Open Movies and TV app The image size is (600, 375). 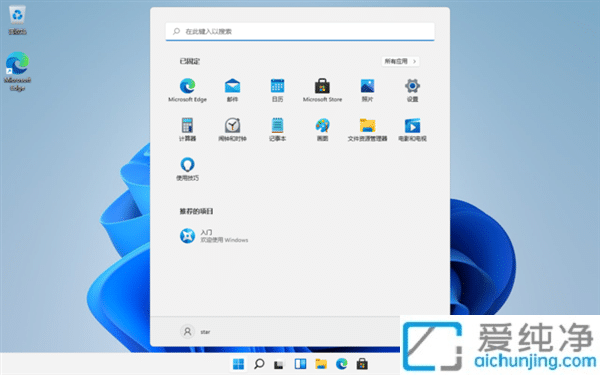click(412, 129)
